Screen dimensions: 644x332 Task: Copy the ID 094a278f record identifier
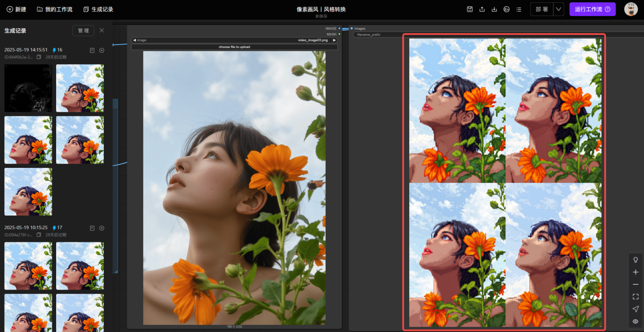click(x=39, y=235)
